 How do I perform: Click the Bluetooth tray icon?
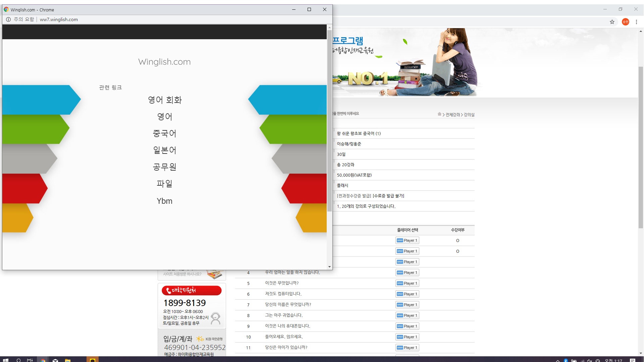(x=566, y=361)
